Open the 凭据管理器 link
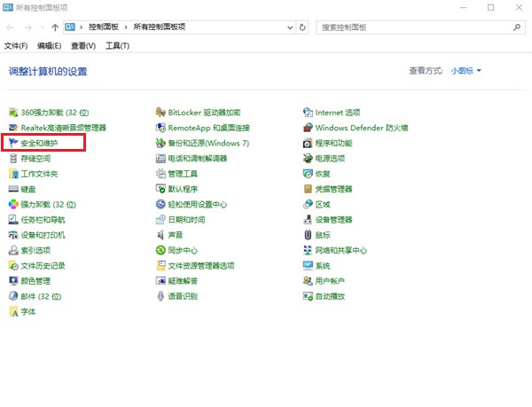 334,189
